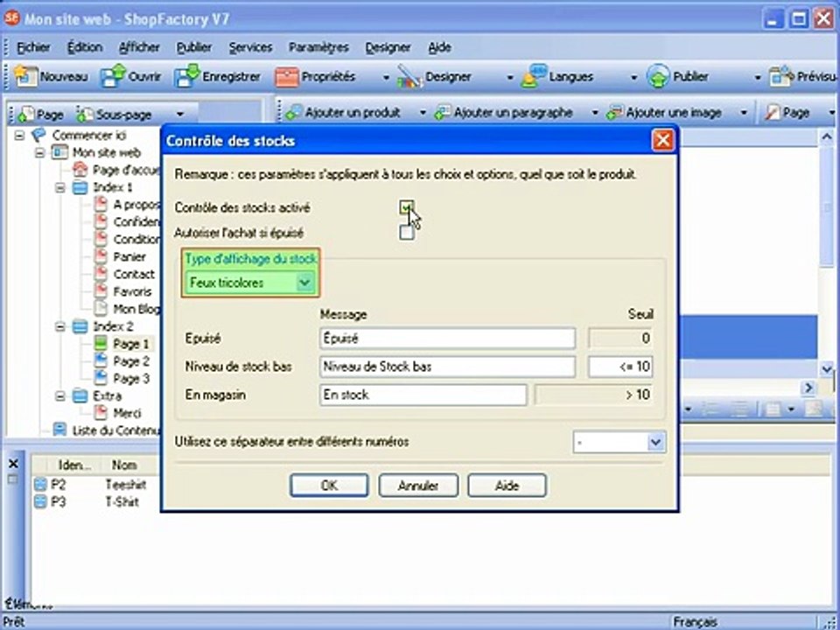Image resolution: width=840 pixels, height=630 pixels.
Task: Click the Nom column header
Action: (126, 465)
